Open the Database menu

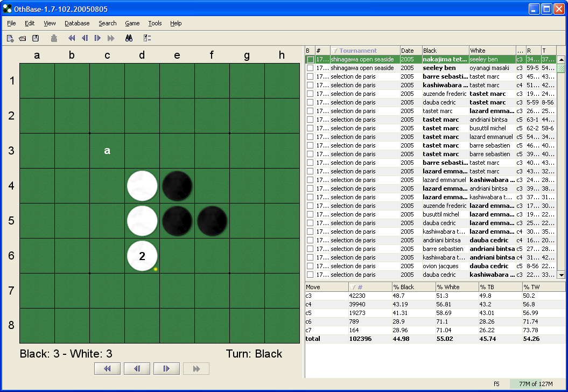[x=77, y=23]
